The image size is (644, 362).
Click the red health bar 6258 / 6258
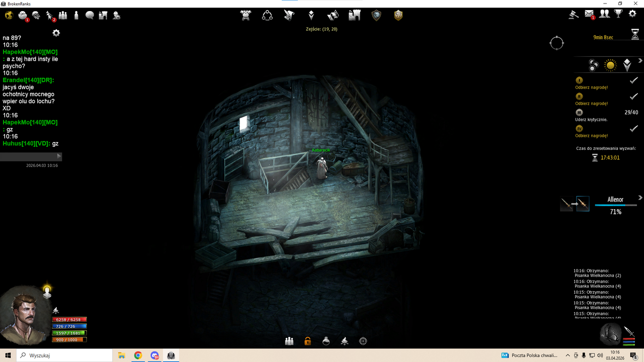(69, 320)
